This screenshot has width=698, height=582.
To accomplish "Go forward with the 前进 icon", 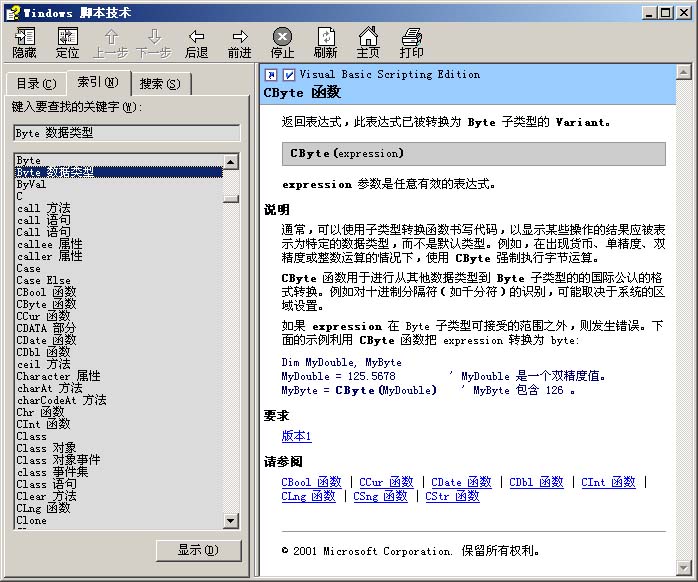I will 240,43.
